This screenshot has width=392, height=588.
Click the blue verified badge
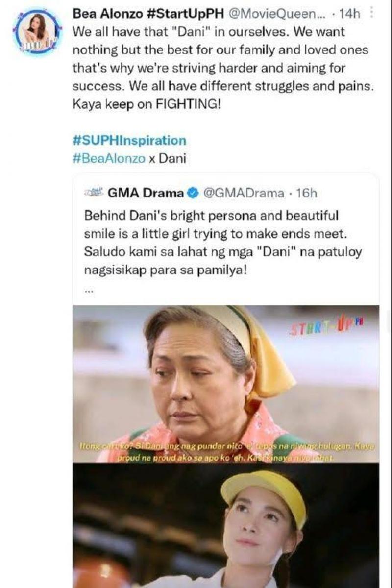click(x=193, y=193)
